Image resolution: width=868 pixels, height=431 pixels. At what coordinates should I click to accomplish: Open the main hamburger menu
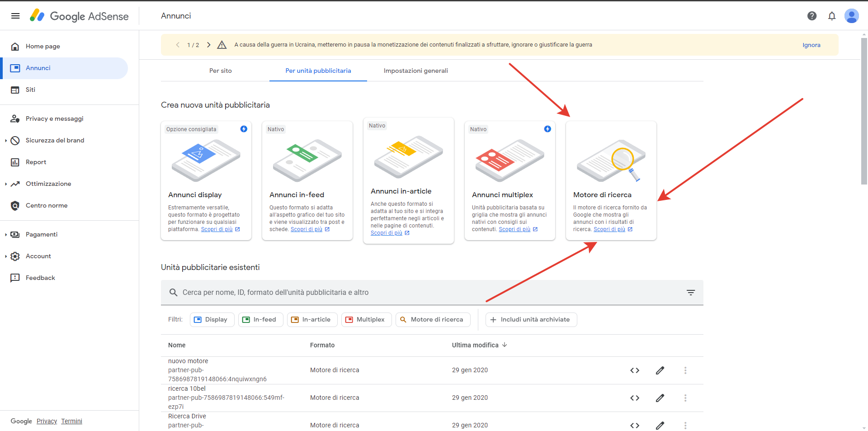tap(15, 16)
